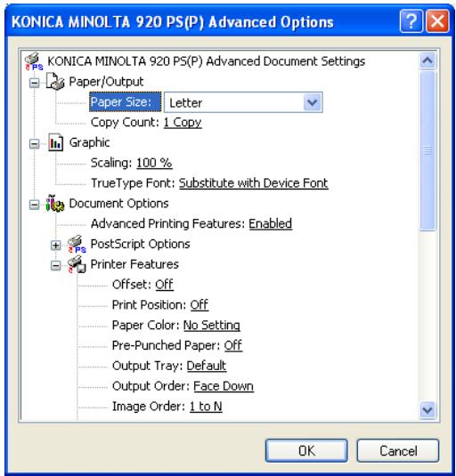Expand the PostScript Options node

click(56, 246)
